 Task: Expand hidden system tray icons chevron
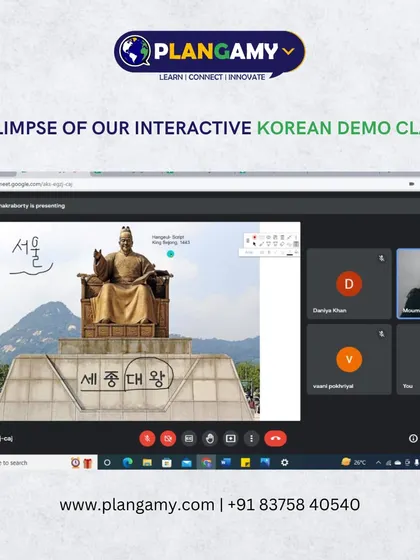pos(378,462)
